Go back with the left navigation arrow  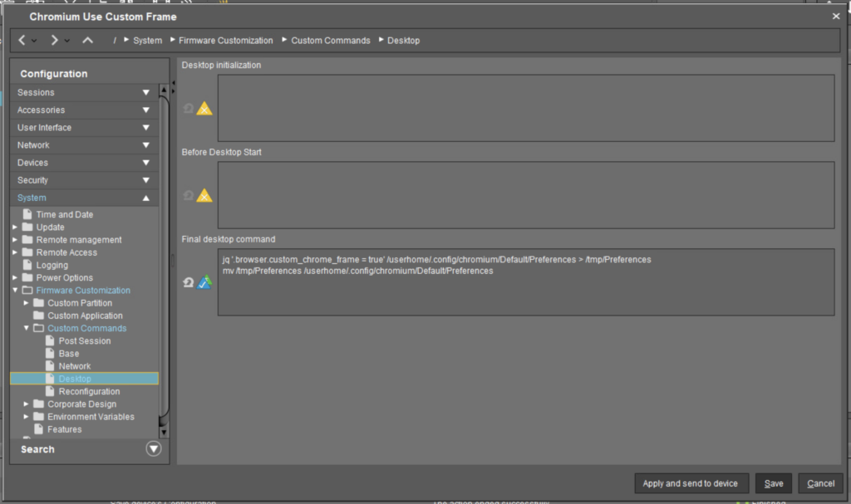[22, 40]
